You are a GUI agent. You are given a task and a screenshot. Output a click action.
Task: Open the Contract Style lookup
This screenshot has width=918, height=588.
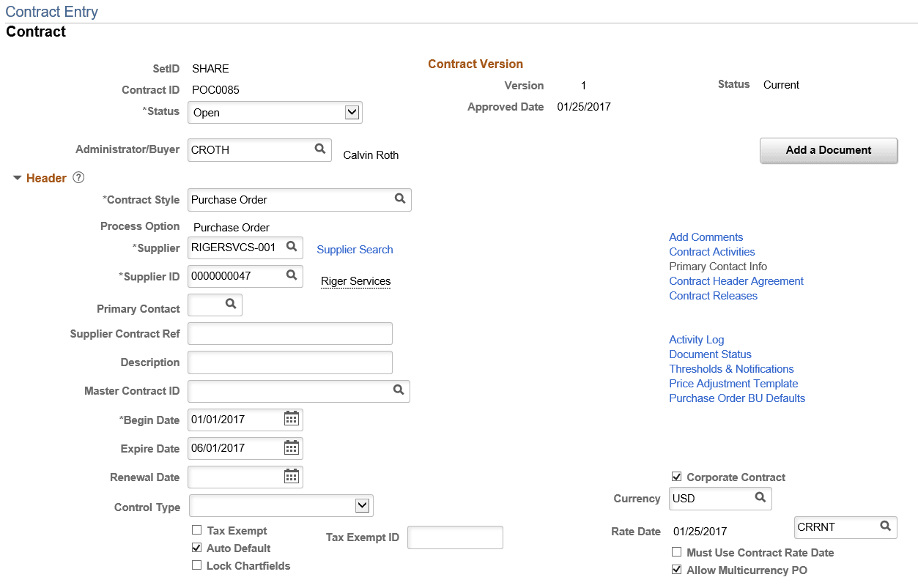tap(400, 199)
